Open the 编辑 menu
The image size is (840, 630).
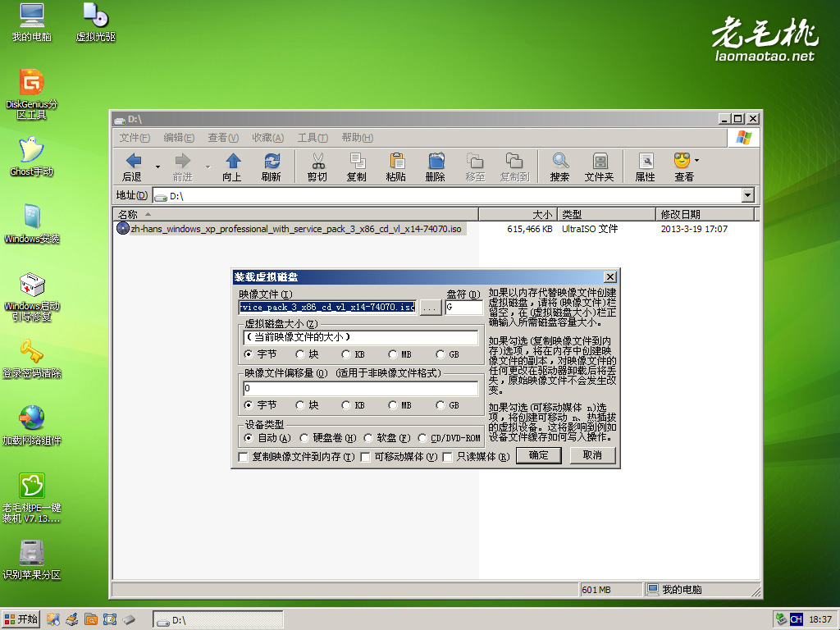pos(178,138)
